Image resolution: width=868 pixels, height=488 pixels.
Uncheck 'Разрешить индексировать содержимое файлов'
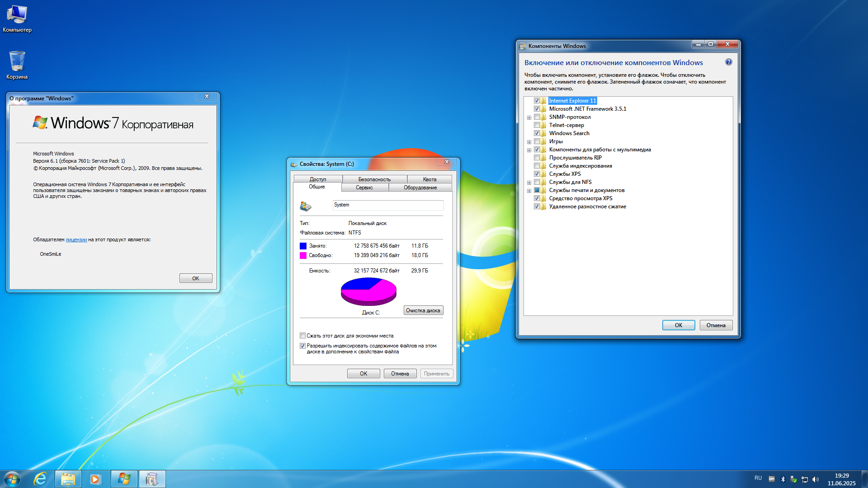coord(302,346)
